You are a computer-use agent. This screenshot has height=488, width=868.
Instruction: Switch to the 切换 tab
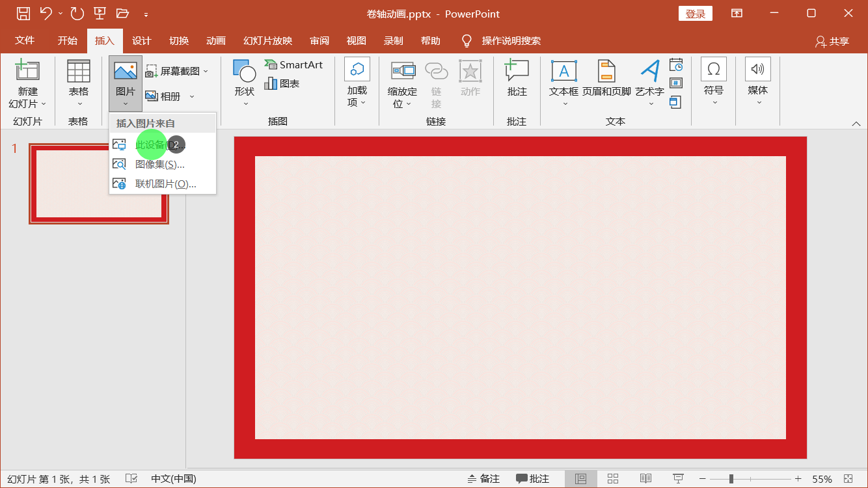(x=179, y=40)
